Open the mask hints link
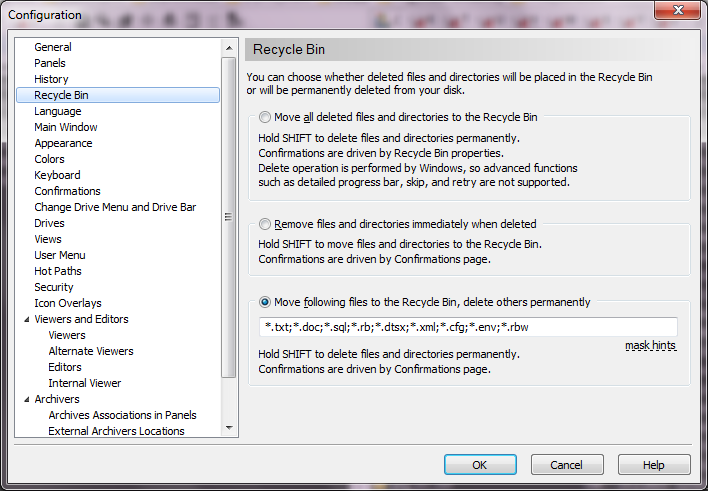This screenshot has height=491, width=708. pyautogui.click(x=650, y=346)
